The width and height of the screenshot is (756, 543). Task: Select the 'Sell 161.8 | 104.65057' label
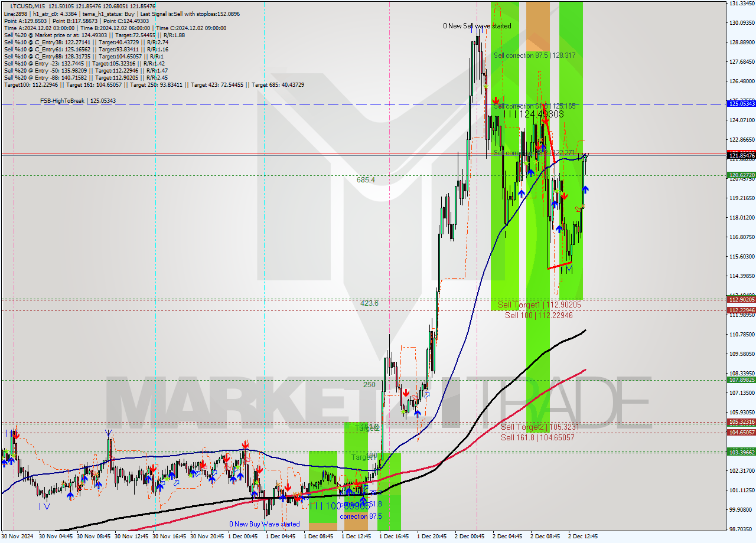coord(537,437)
